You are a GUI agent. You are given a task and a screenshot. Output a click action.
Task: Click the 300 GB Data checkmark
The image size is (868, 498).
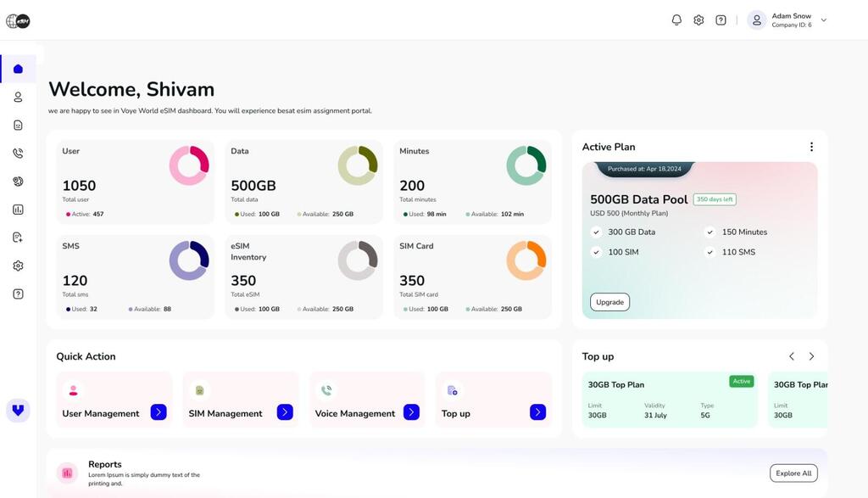tap(596, 232)
